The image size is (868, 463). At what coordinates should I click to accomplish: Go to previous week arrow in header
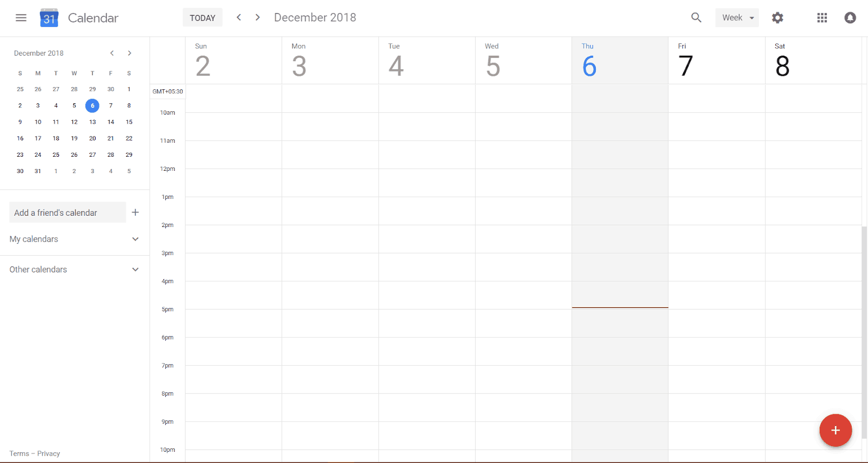pos(239,17)
